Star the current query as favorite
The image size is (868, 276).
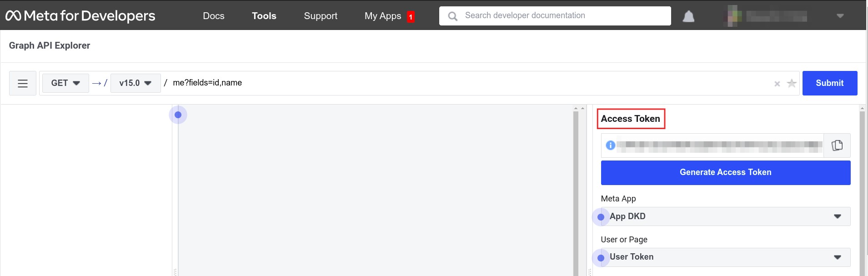[792, 83]
